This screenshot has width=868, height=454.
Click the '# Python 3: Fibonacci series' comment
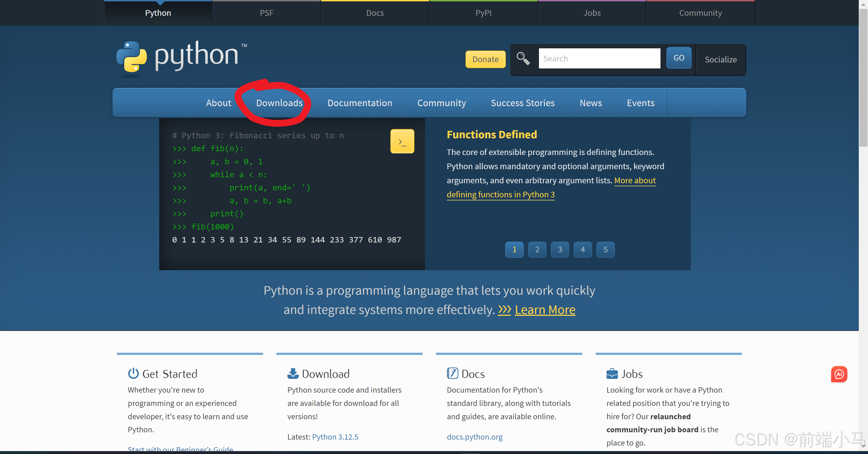coord(258,135)
